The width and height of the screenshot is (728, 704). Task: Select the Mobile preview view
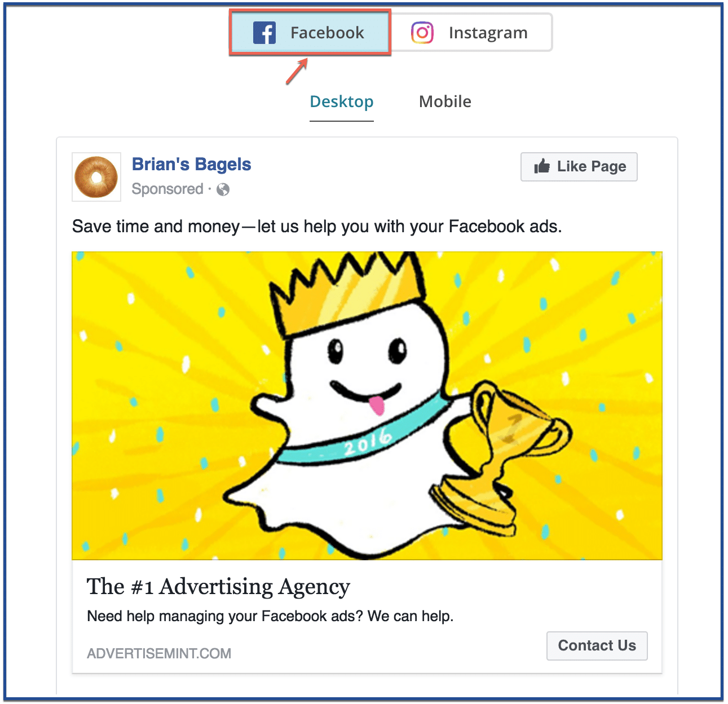(x=445, y=102)
